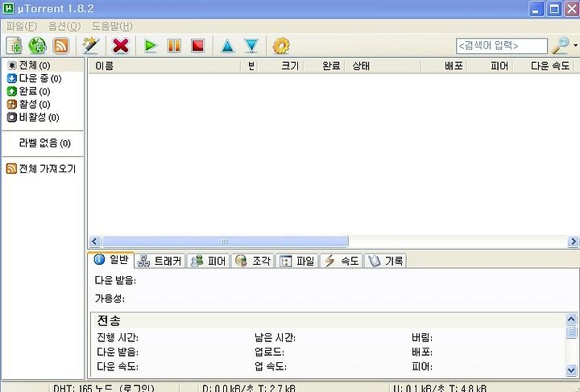Open search engine dropdown arrow
580x392 pixels.
click(575, 45)
